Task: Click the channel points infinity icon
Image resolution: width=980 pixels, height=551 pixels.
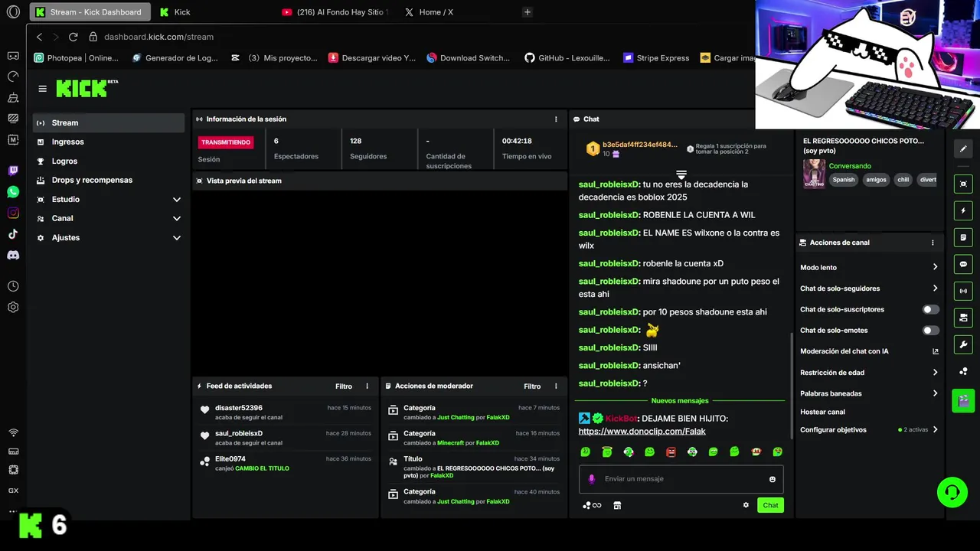Action: coord(592,505)
